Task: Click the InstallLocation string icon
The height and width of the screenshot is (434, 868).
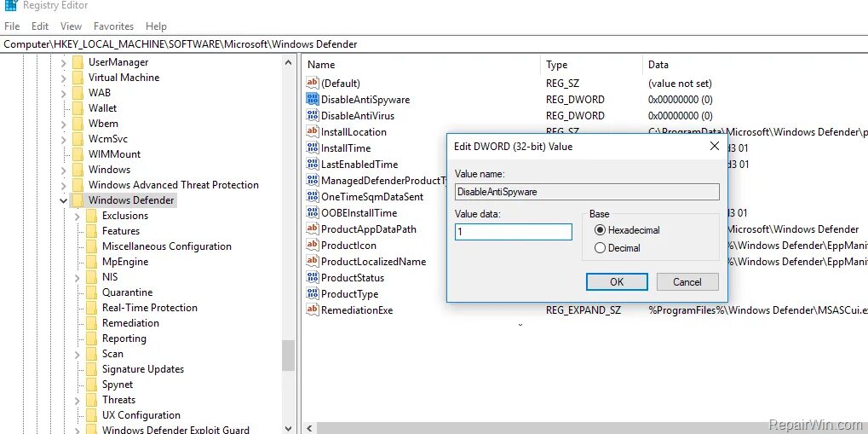Action: coord(313,131)
